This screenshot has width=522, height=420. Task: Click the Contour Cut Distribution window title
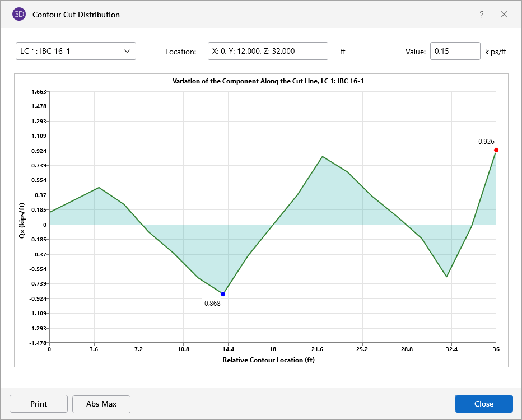click(76, 15)
